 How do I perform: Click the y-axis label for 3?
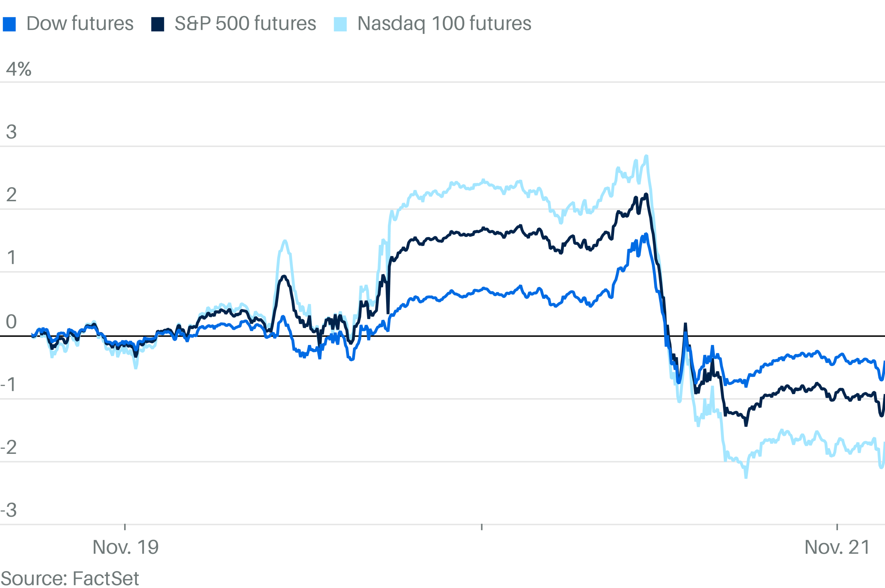coord(11,132)
